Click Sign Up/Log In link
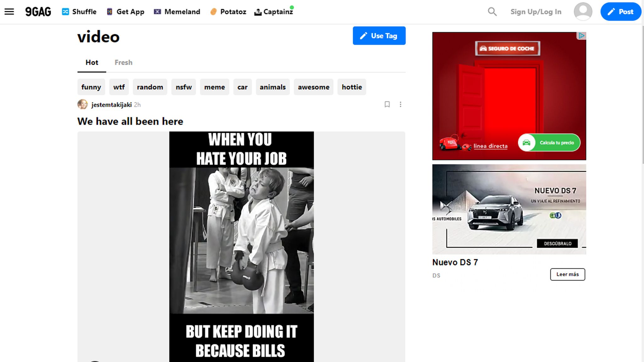The width and height of the screenshot is (644, 362). (536, 12)
